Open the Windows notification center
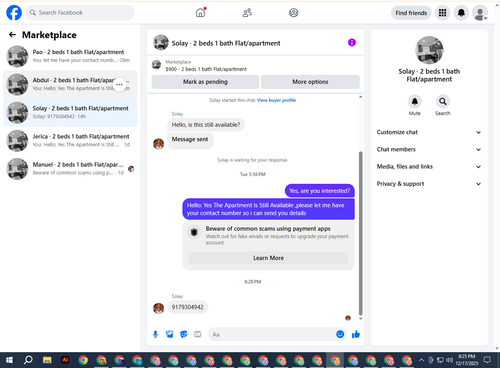 click(x=487, y=360)
